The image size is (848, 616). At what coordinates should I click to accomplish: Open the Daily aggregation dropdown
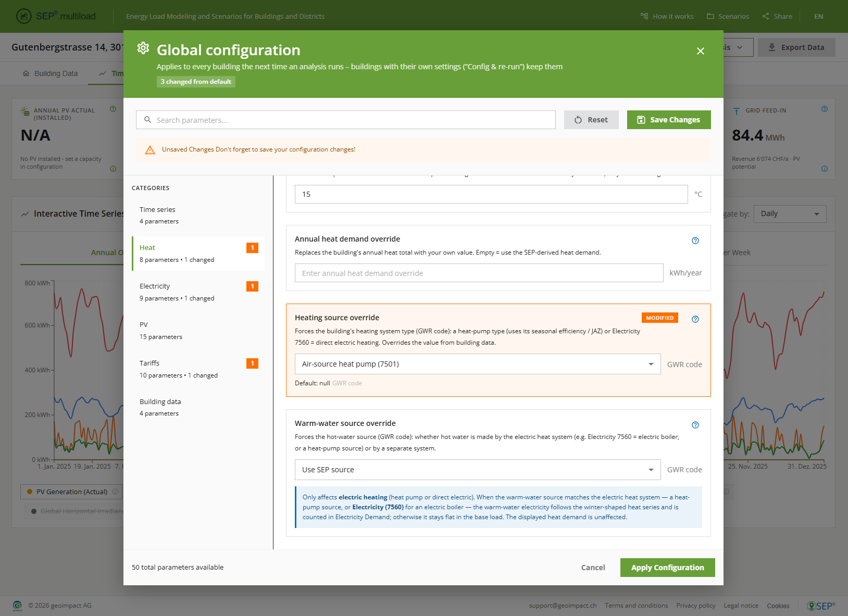pos(790,214)
